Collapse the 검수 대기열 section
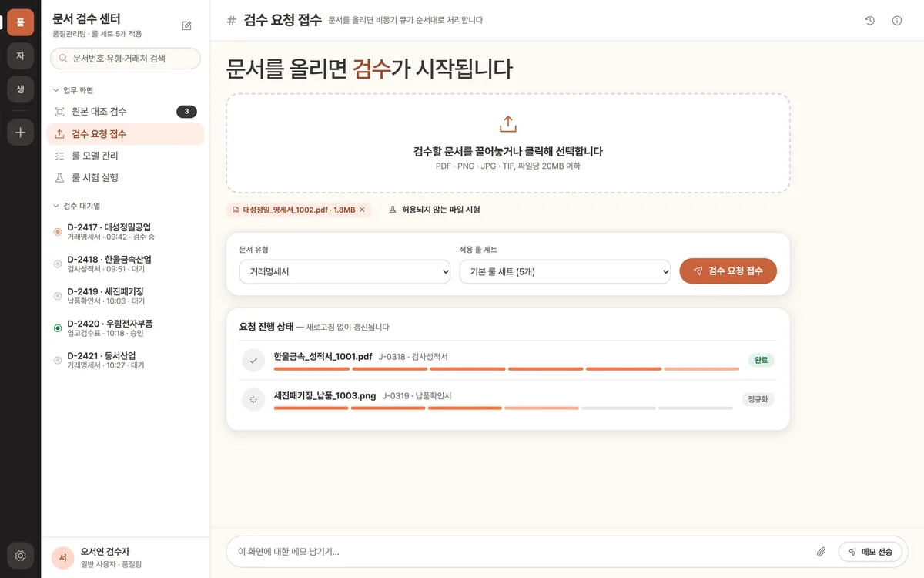Screen dimensions: 924x578 [x=76, y=206]
